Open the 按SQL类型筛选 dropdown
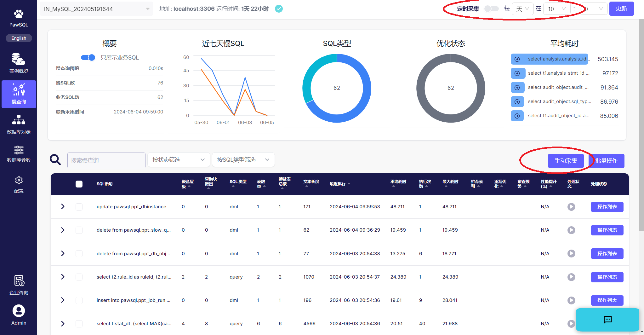This screenshot has height=335, width=644. [x=243, y=160]
